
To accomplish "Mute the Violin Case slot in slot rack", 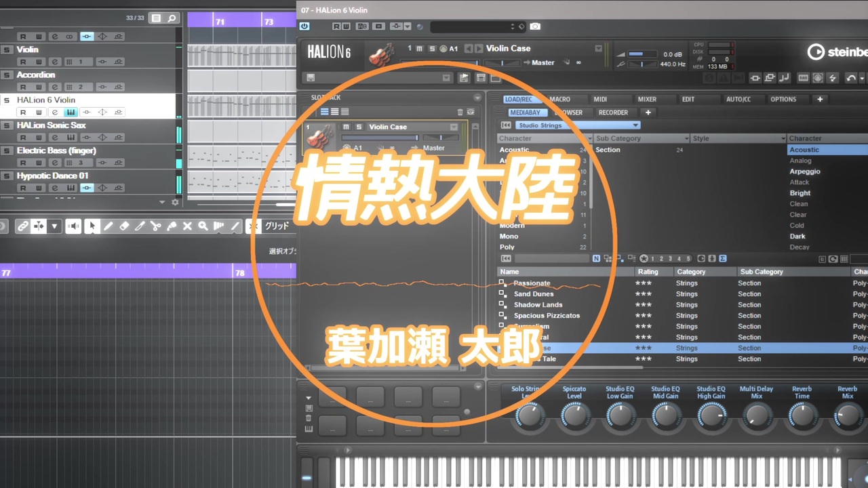I will click(x=346, y=127).
